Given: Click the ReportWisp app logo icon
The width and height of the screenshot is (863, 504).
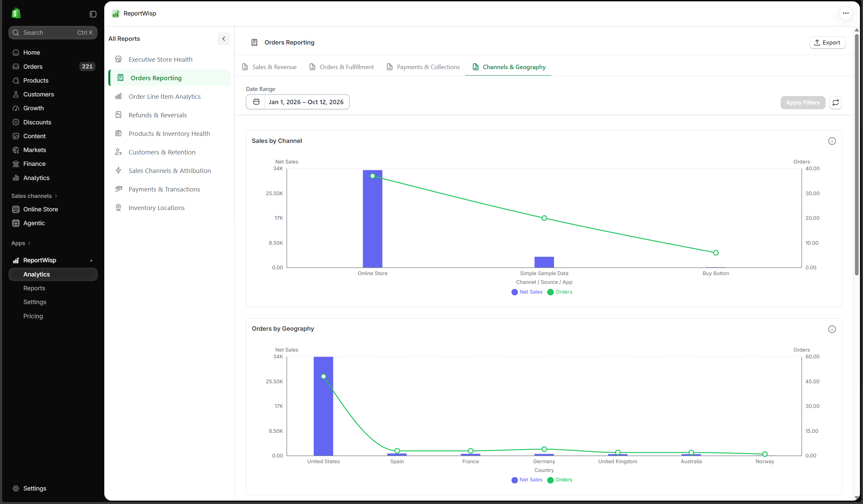Looking at the screenshot, I should coord(116,13).
